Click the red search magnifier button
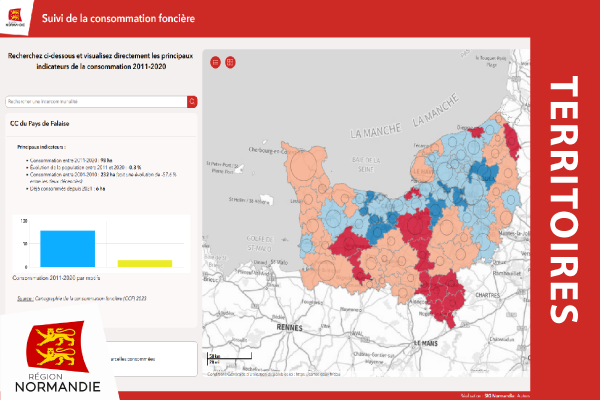This screenshot has width=600, height=400. coord(191,101)
